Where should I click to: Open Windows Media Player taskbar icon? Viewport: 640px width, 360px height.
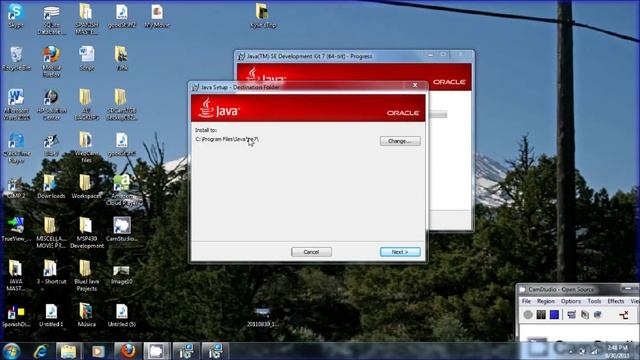pos(98,351)
